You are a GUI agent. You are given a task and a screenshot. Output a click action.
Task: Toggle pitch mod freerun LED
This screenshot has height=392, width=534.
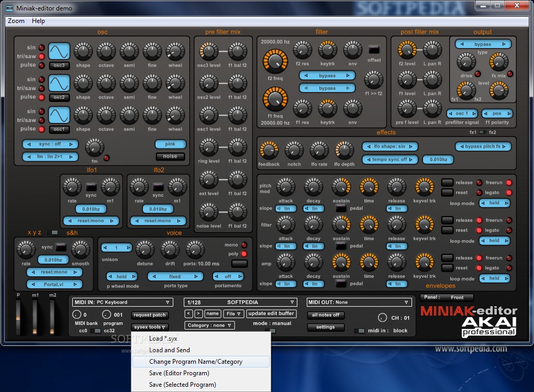[x=509, y=183]
